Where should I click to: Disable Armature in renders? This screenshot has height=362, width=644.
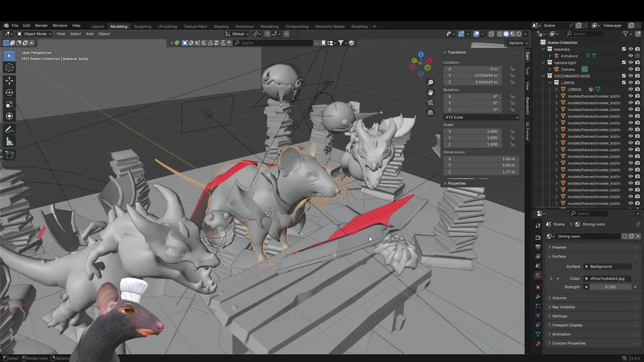click(637, 56)
